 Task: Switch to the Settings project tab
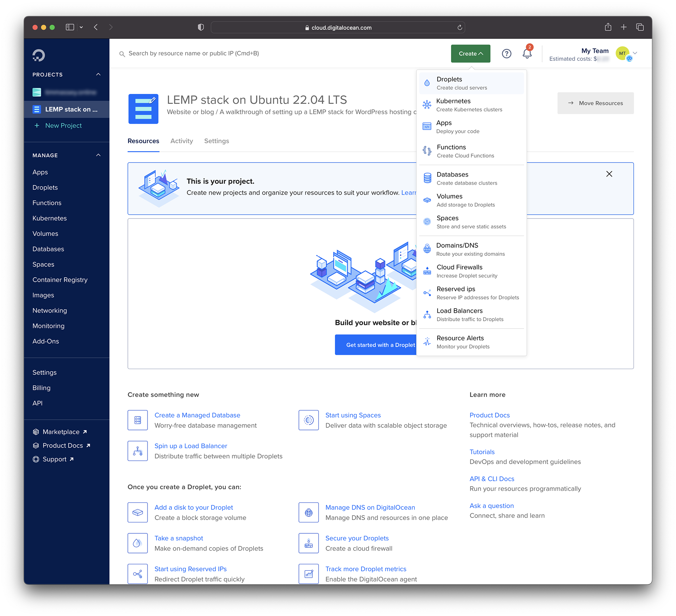click(x=217, y=141)
